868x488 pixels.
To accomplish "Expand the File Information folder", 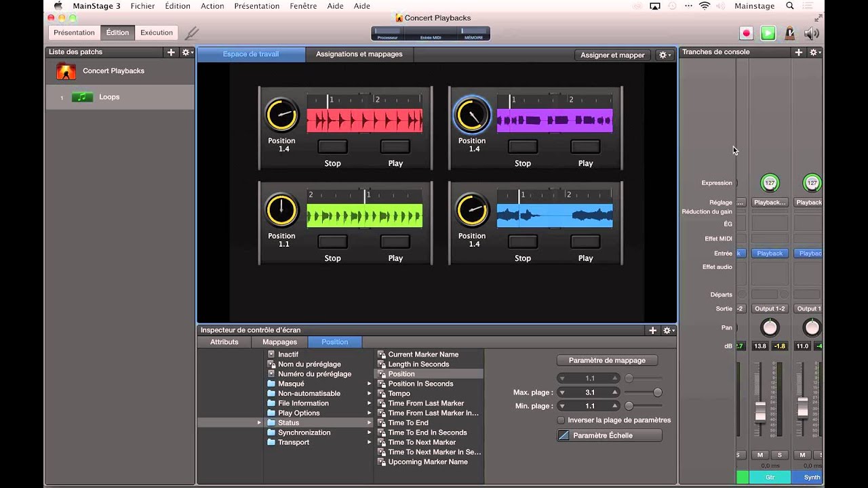I will point(370,403).
